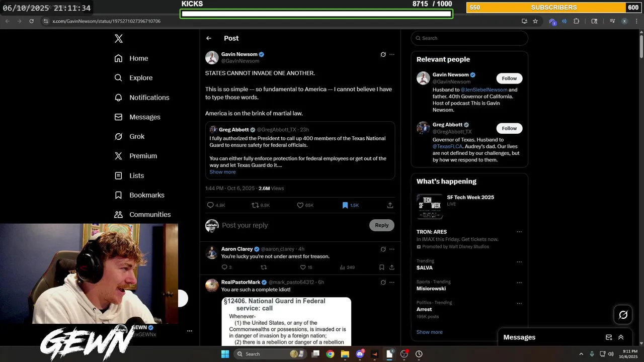Open more options for Arrest trend
This screenshot has width=644, height=362.
point(519,304)
